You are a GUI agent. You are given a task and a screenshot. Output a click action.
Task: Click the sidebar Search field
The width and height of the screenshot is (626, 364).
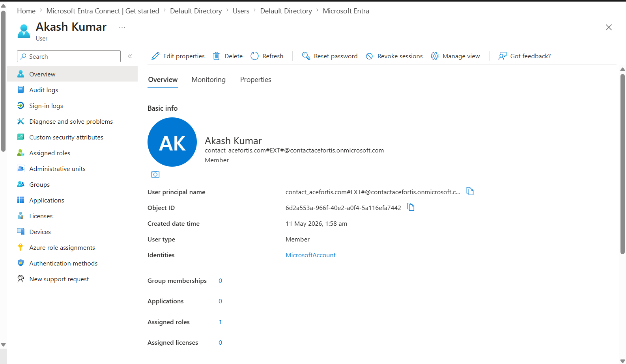tap(69, 56)
